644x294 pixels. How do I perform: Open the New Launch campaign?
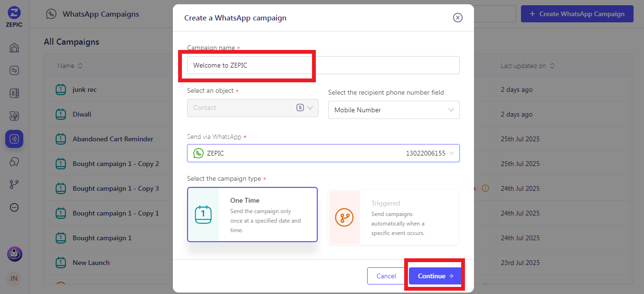click(91, 263)
